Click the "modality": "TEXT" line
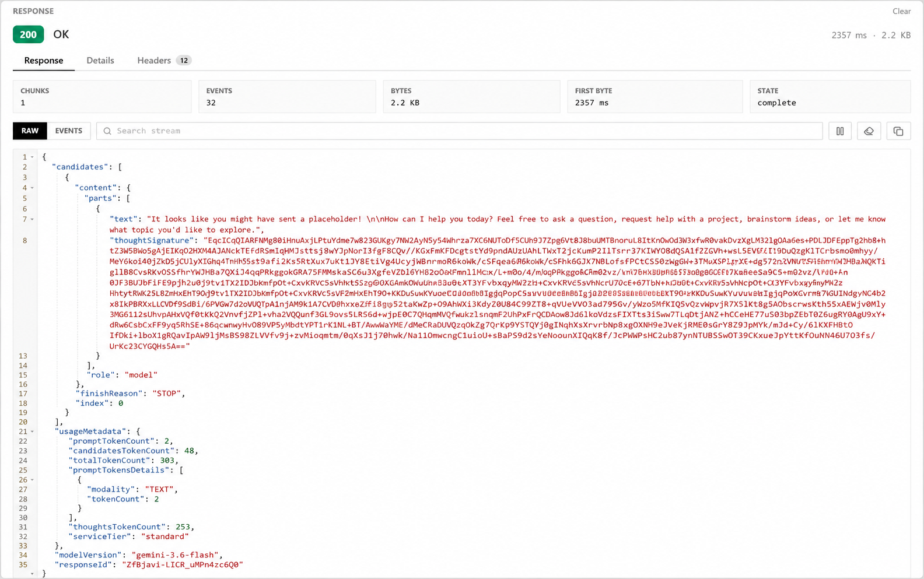 click(x=132, y=489)
